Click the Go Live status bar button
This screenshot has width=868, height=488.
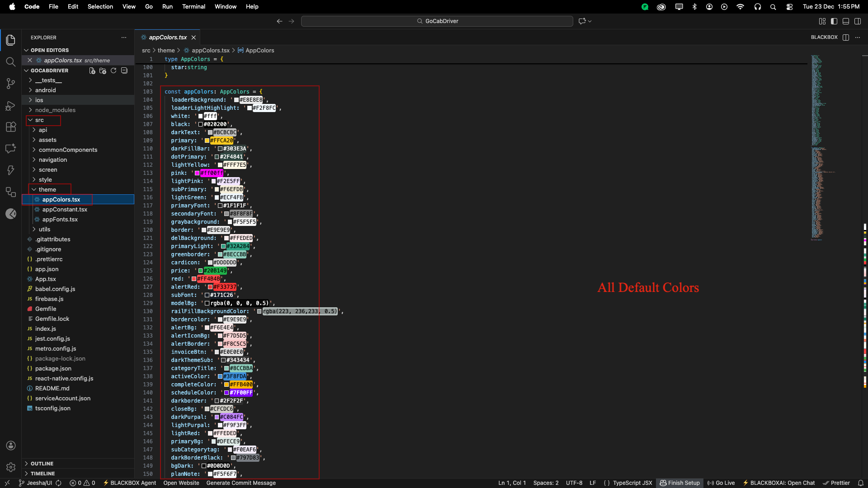point(721,483)
